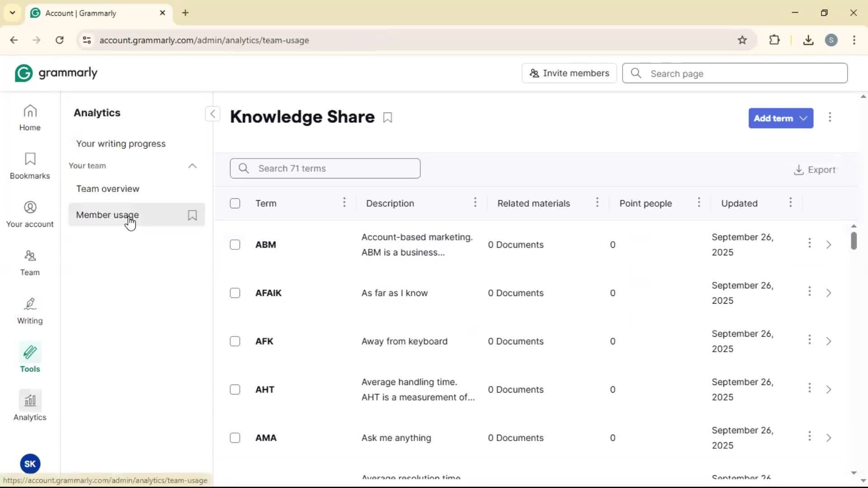Tick the AHT row checkbox
This screenshot has width=868, height=488.
point(235,389)
